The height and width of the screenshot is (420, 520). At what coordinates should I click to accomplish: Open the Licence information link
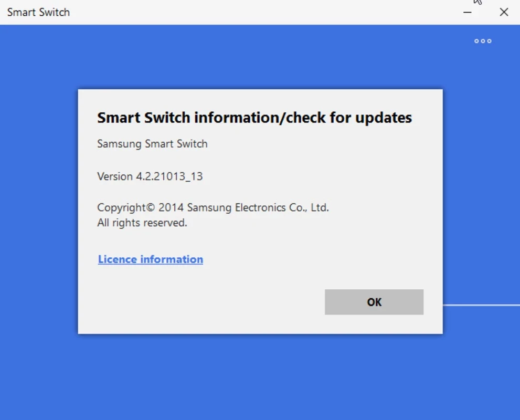pos(151,259)
